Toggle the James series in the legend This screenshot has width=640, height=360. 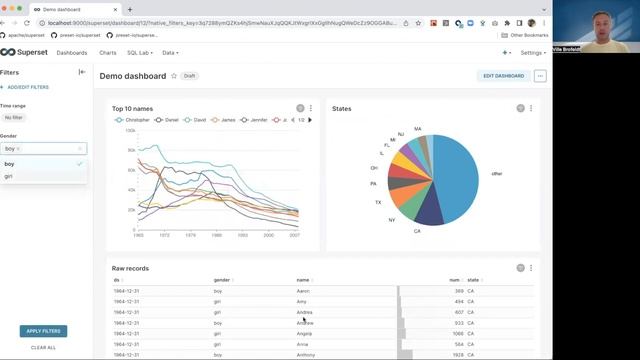223,120
